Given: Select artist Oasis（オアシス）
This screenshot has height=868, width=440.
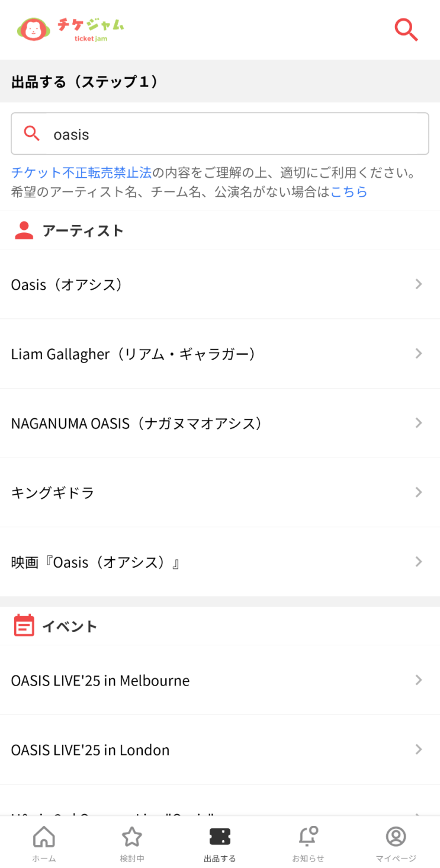Looking at the screenshot, I should point(220,284).
